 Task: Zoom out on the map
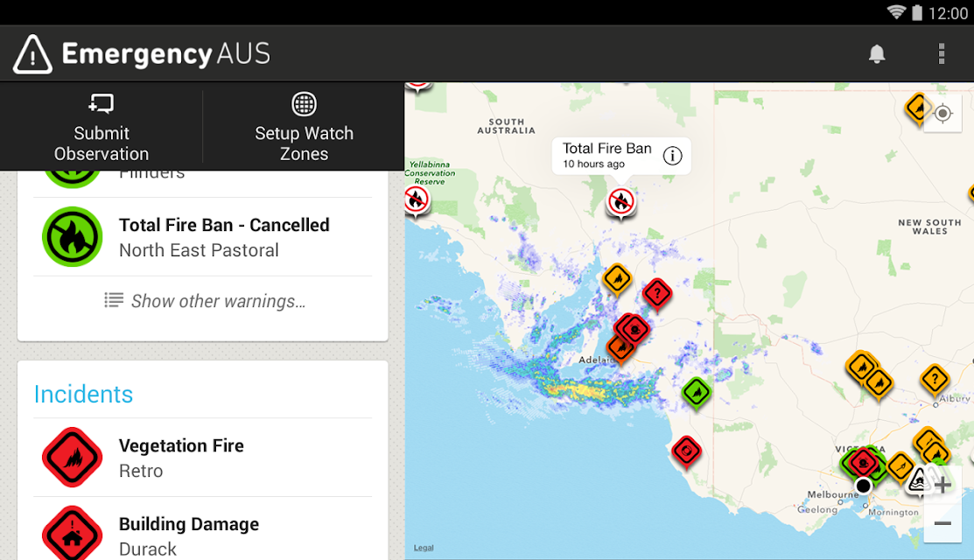pos(942,523)
